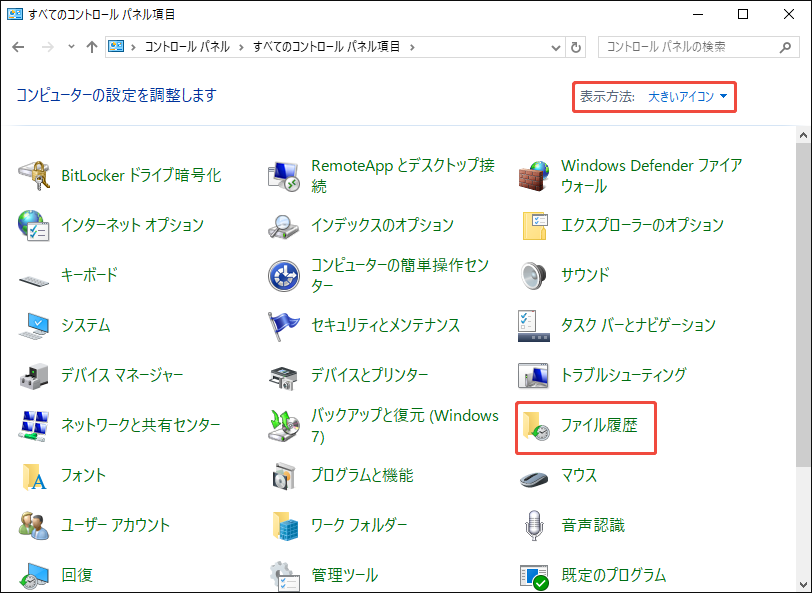The height and width of the screenshot is (593, 812).
Task: Click the コンピューターの簡単操作センター icon
Action: pos(284,276)
